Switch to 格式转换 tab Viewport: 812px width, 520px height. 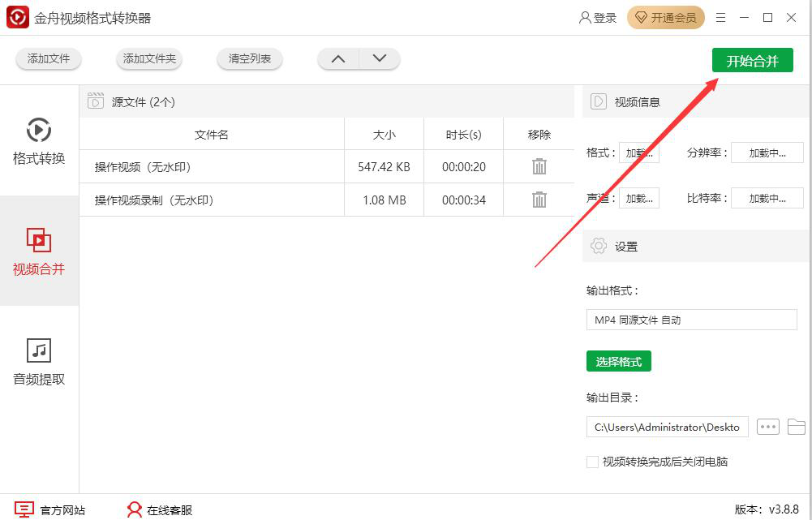click(x=39, y=141)
